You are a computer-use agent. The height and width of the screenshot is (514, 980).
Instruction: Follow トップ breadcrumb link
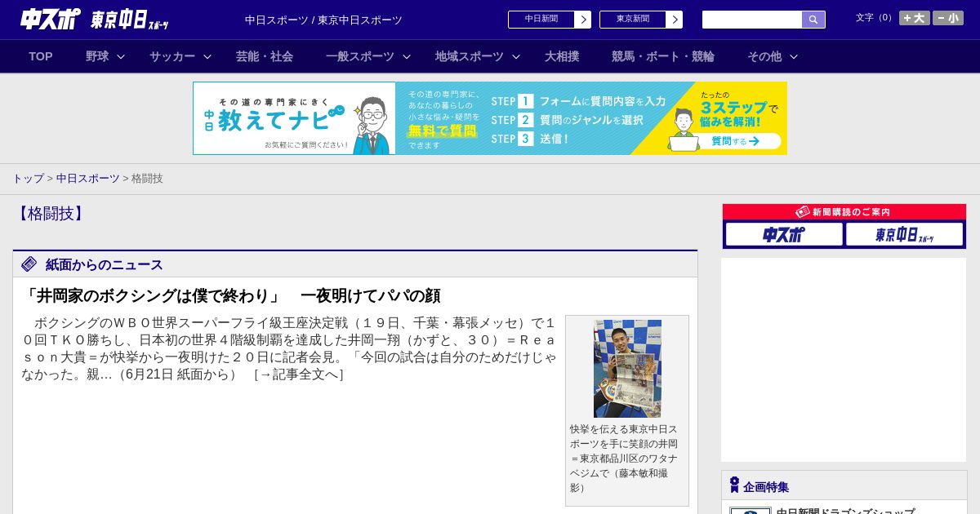28,178
